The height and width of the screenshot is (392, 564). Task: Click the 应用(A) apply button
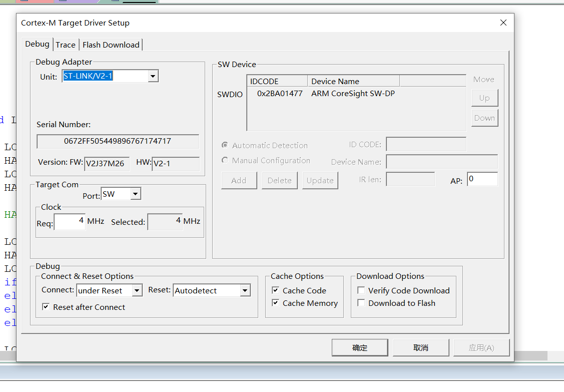coord(481,348)
